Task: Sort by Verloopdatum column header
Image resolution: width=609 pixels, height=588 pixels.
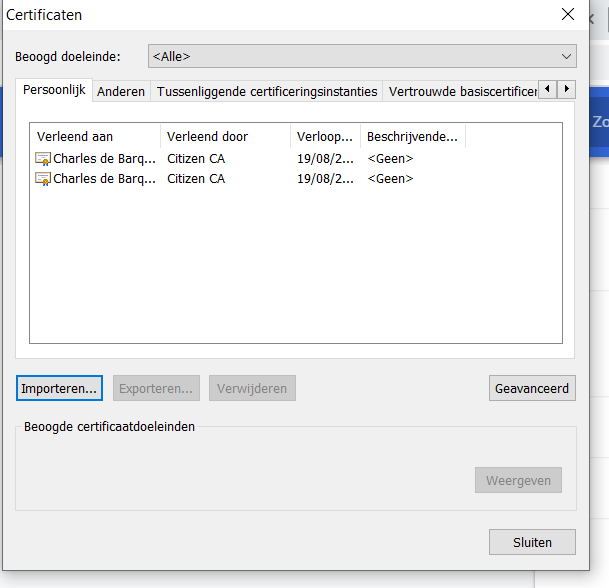Action: (x=325, y=136)
